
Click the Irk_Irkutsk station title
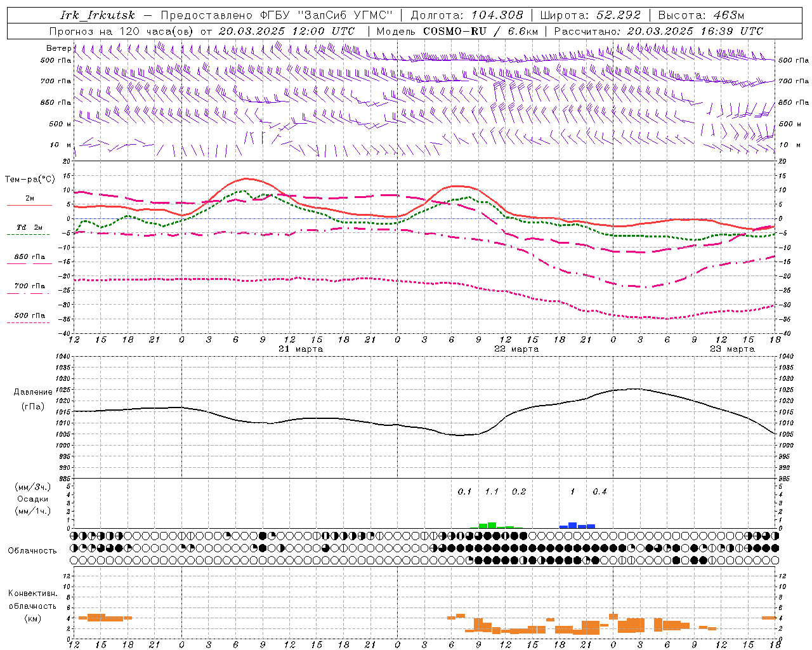pos(98,15)
